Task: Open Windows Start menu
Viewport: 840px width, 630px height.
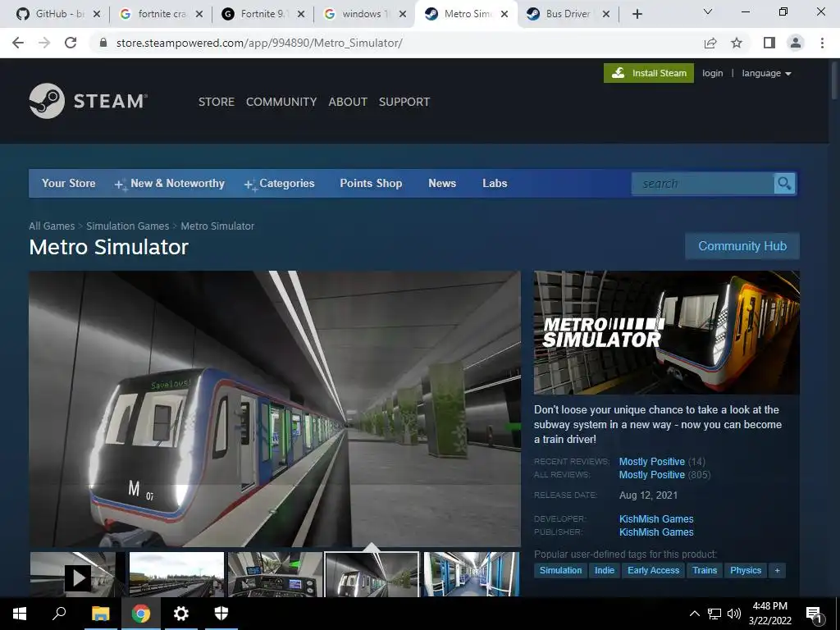Action: [20, 614]
